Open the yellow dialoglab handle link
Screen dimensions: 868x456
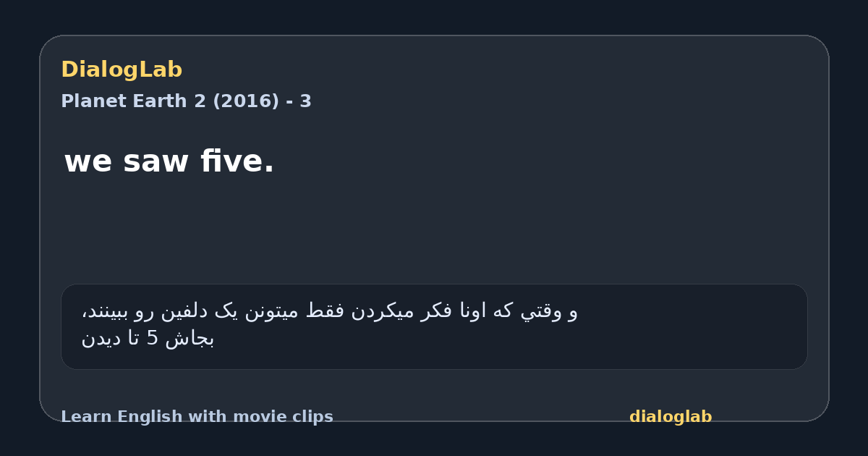pos(671,417)
